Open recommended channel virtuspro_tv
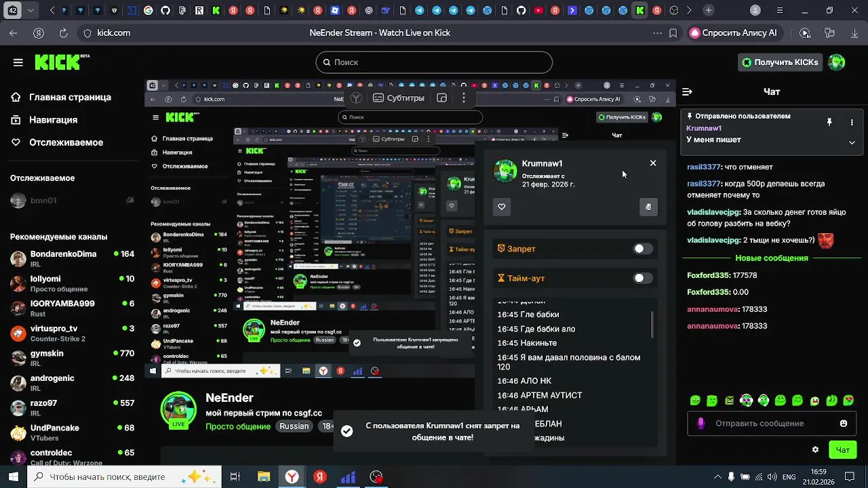 pyautogui.click(x=73, y=333)
